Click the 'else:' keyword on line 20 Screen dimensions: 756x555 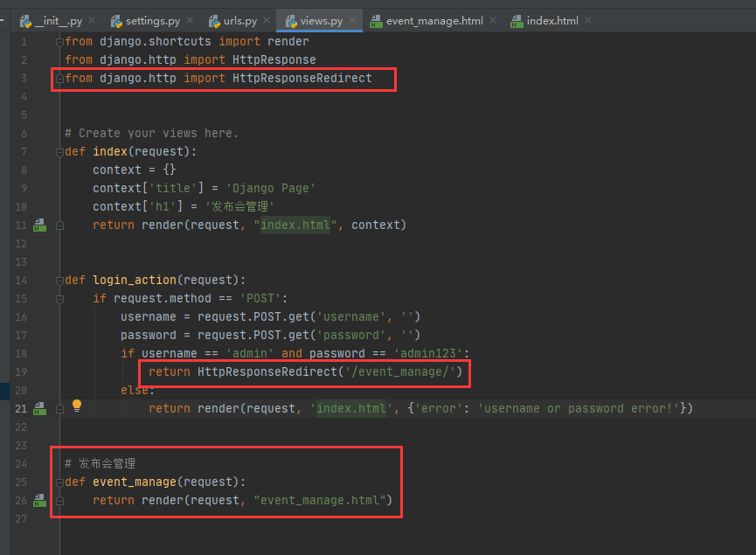(137, 390)
